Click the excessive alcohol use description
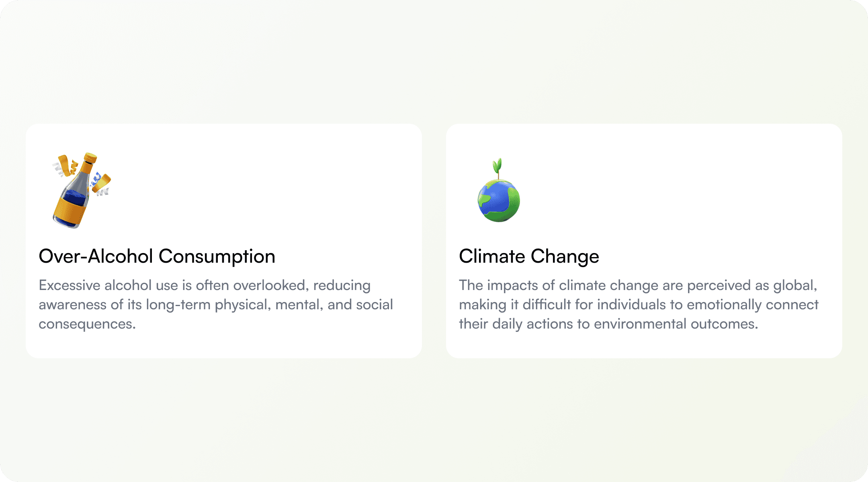868x482 pixels. point(216,304)
